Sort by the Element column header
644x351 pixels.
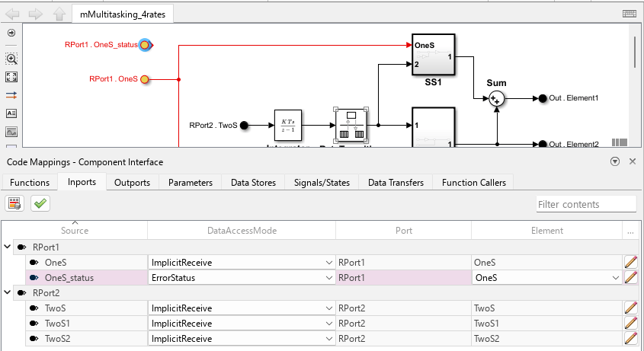point(546,230)
